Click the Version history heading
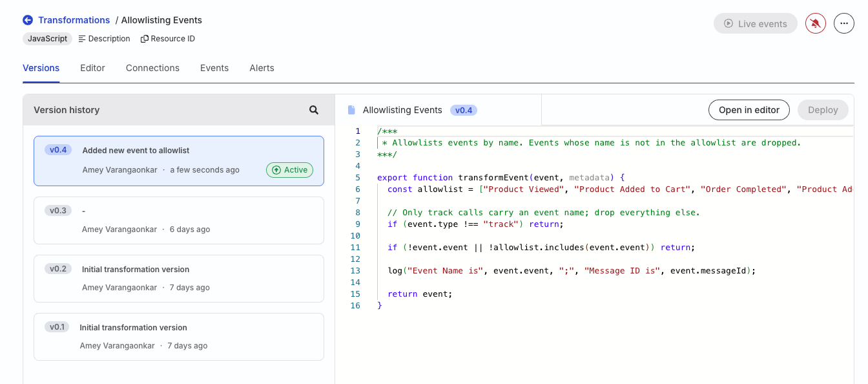 click(67, 110)
